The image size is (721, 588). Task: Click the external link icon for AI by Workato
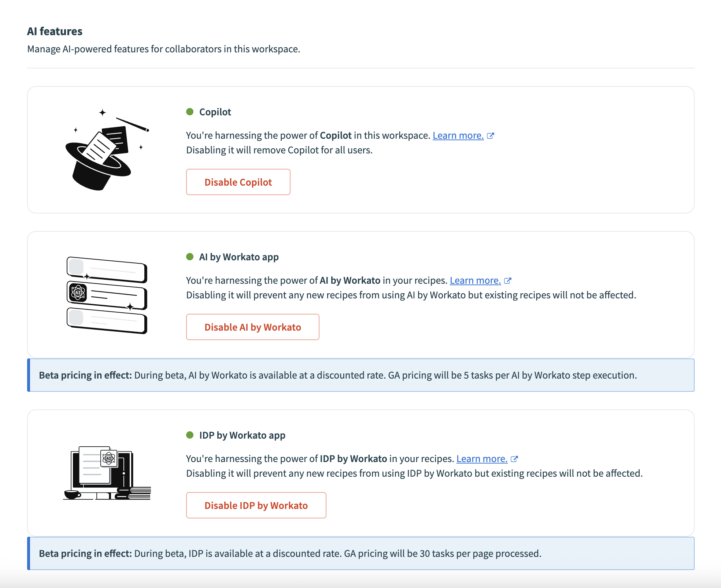[x=508, y=280]
